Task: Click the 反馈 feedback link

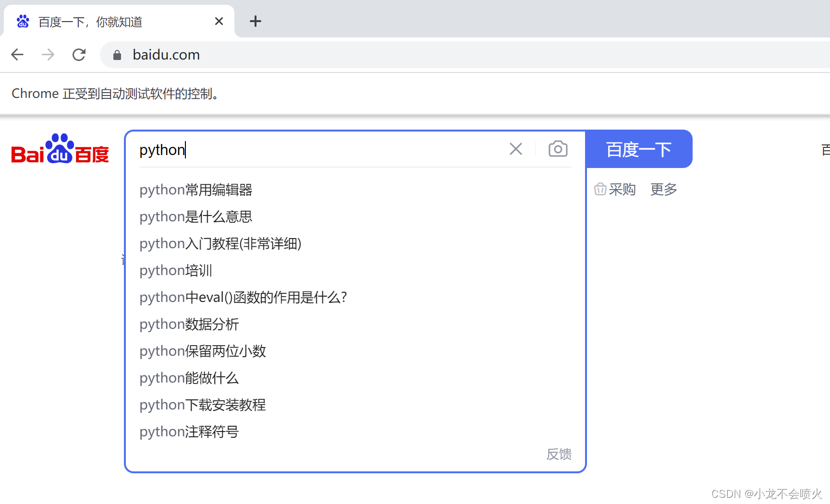Action: click(559, 454)
